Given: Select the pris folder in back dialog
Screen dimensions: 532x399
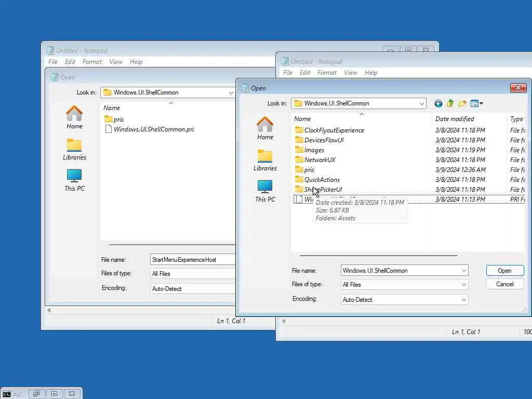Looking at the screenshot, I should 114,119.
